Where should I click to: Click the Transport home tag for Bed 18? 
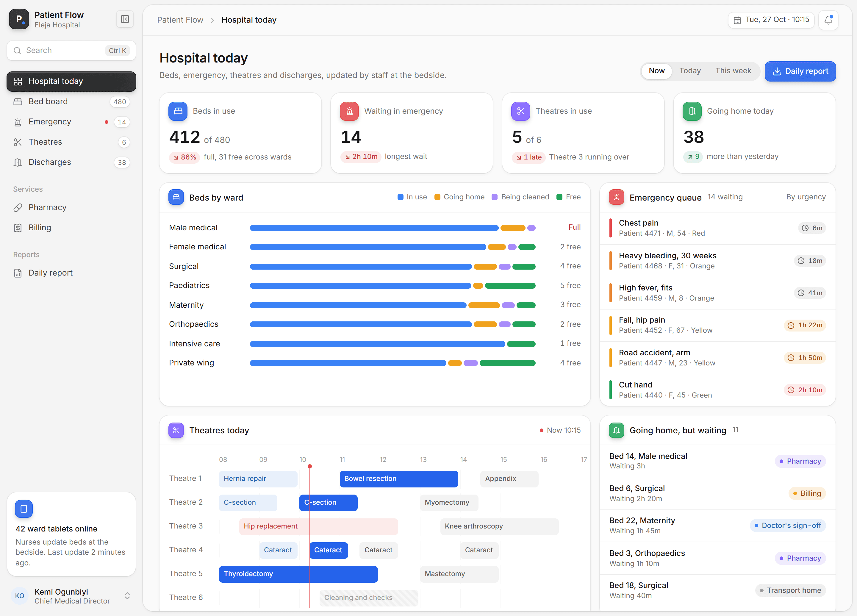(x=790, y=590)
